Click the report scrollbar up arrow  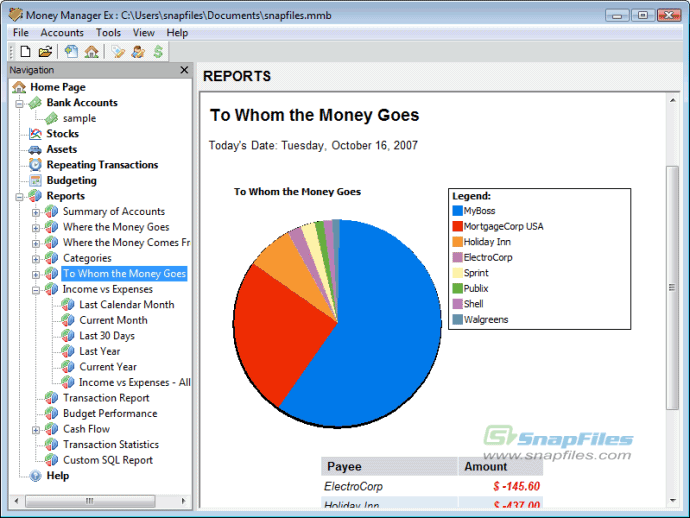pos(672,100)
